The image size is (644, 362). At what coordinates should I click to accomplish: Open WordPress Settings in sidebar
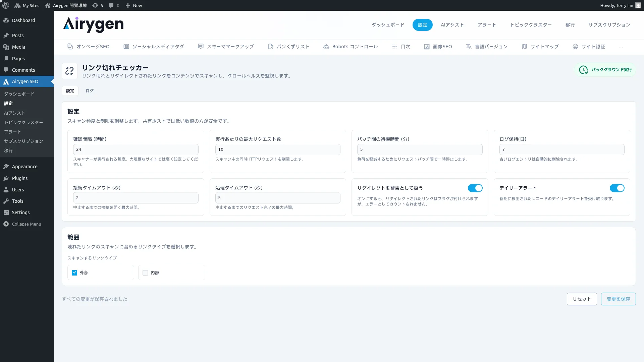click(27, 213)
